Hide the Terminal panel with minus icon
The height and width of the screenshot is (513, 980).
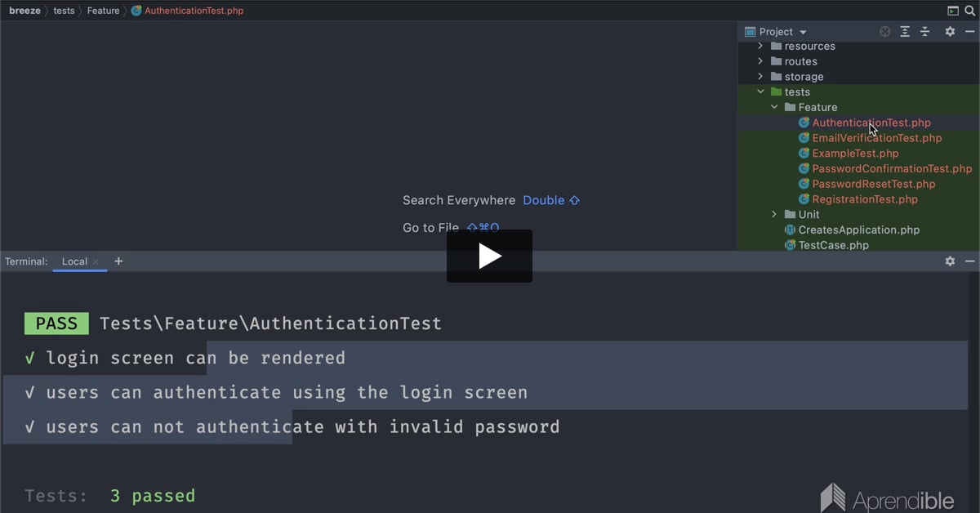pos(970,261)
